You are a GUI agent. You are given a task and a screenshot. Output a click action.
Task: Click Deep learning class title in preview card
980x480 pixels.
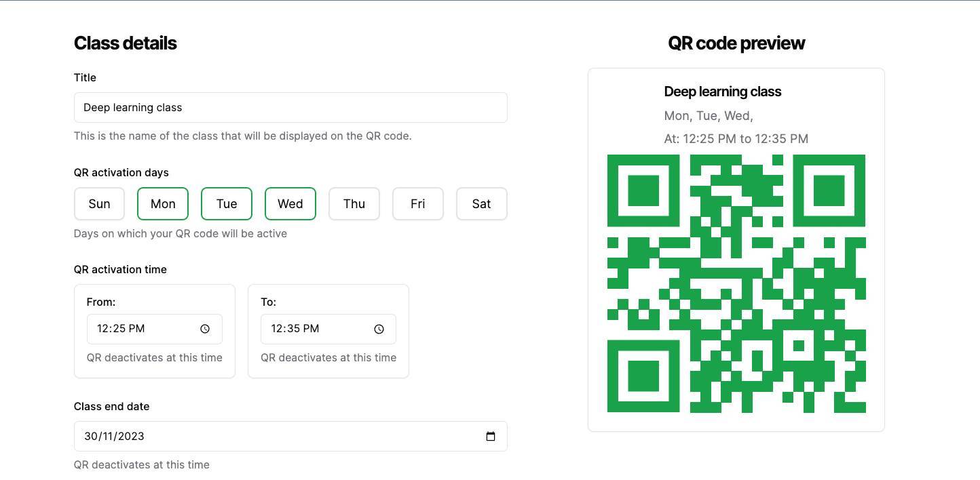pos(723,92)
